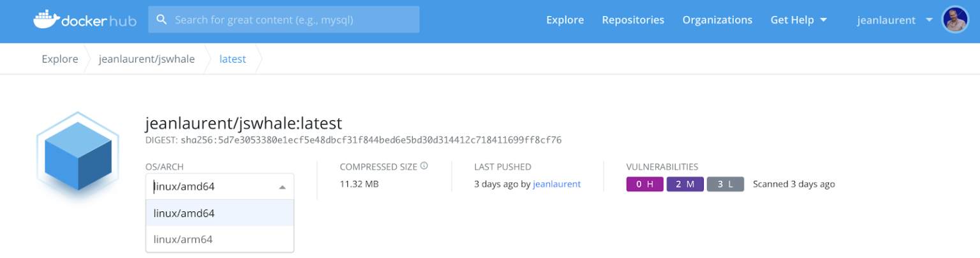Click the user profile avatar
The image size is (980, 258).
click(x=955, y=20)
